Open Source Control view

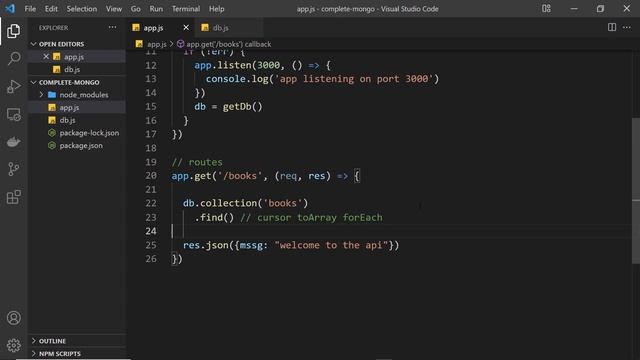(x=13, y=169)
